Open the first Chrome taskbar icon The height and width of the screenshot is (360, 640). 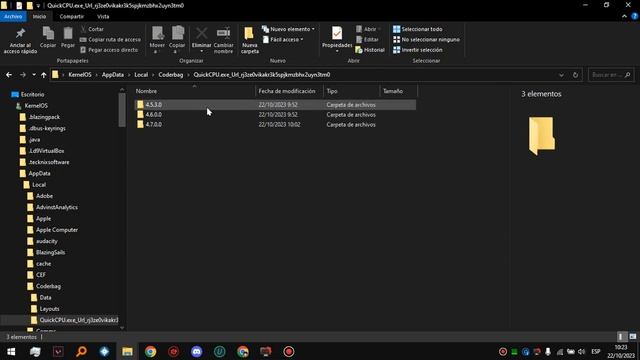point(151,351)
